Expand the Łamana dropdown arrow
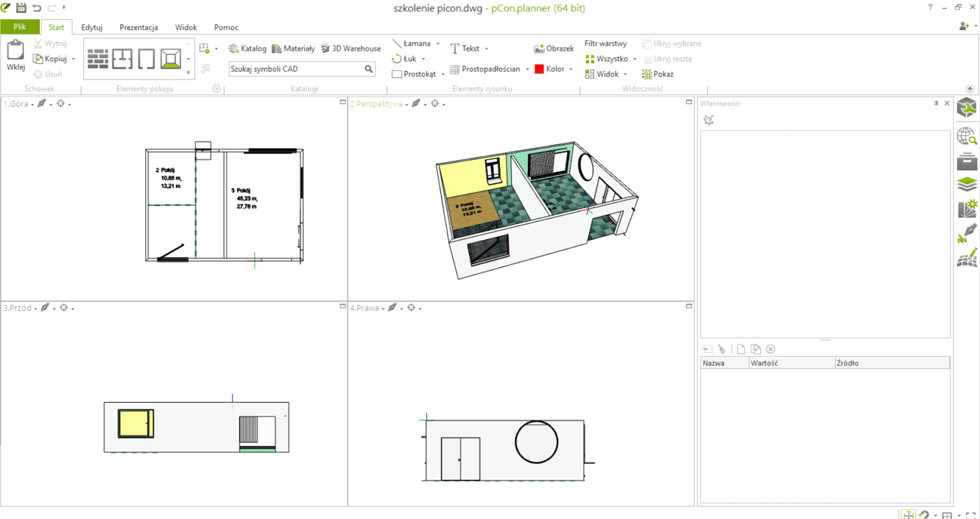The width and height of the screenshot is (980, 519). tap(438, 43)
